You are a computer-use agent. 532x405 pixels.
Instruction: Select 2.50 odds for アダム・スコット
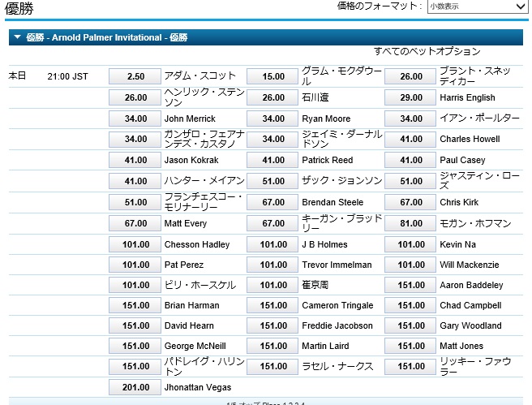135,76
